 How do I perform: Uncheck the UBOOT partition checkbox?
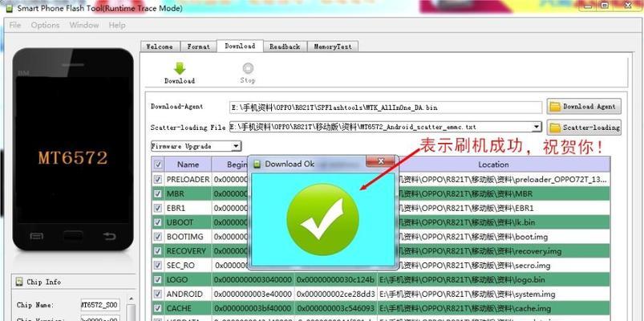point(158,222)
